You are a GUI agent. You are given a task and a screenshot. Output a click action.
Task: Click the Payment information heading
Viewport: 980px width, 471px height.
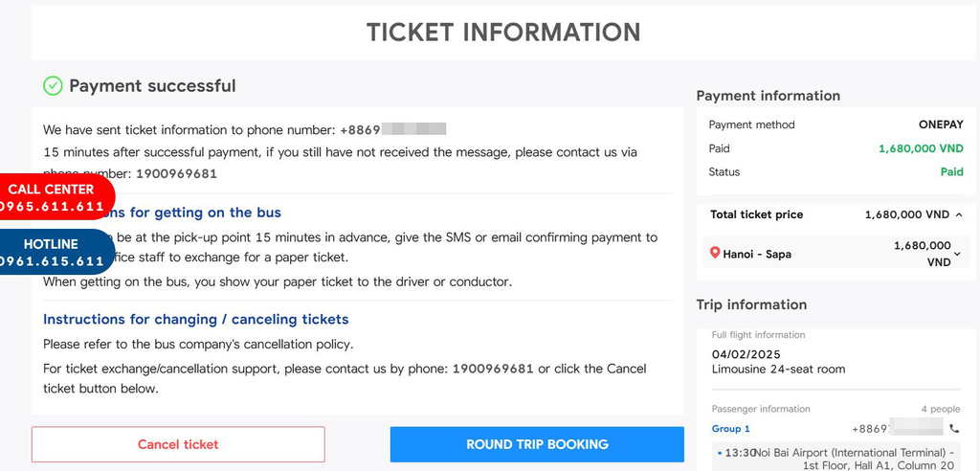click(x=768, y=96)
